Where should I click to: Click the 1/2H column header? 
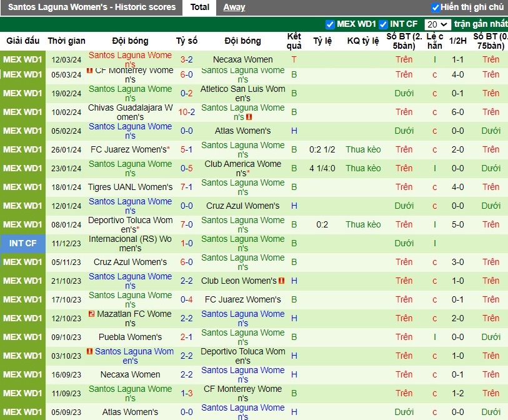tap(457, 41)
